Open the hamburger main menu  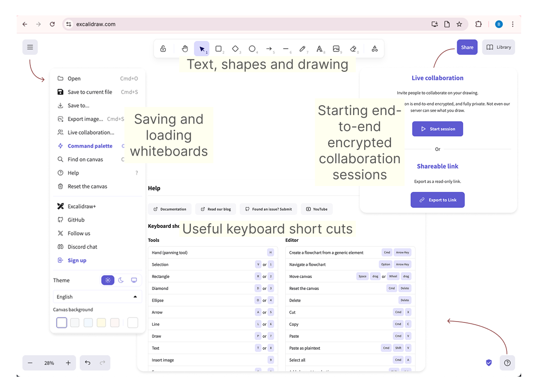30,47
